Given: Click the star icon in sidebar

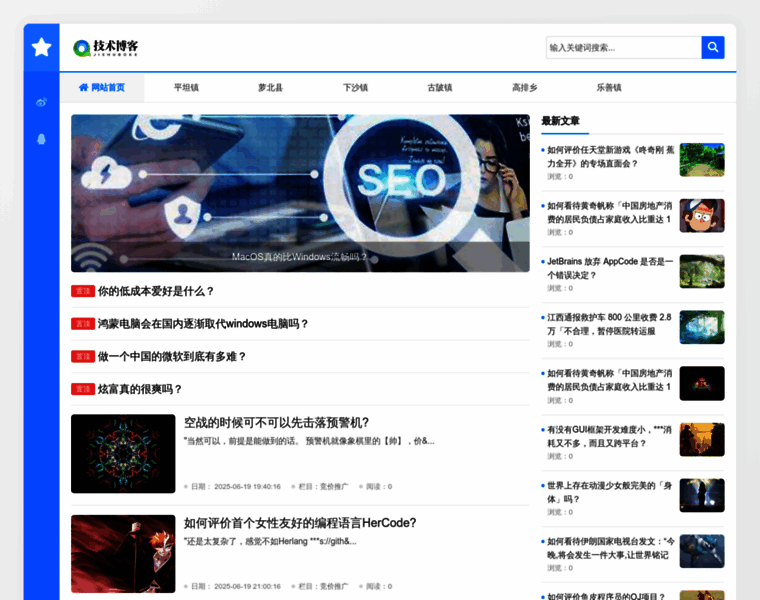Looking at the screenshot, I should (41, 47).
